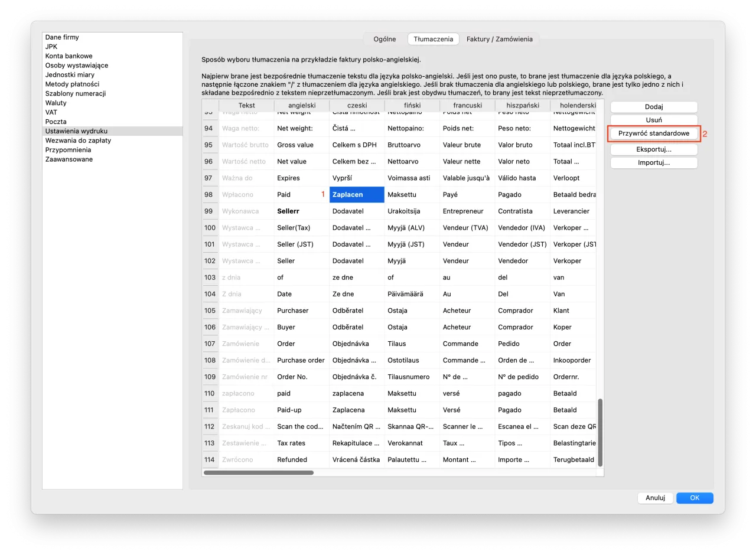This screenshot has height=555, width=756.
Task: Click the Seller(Tax) cell
Action: pyautogui.click(x=302, y=227)
